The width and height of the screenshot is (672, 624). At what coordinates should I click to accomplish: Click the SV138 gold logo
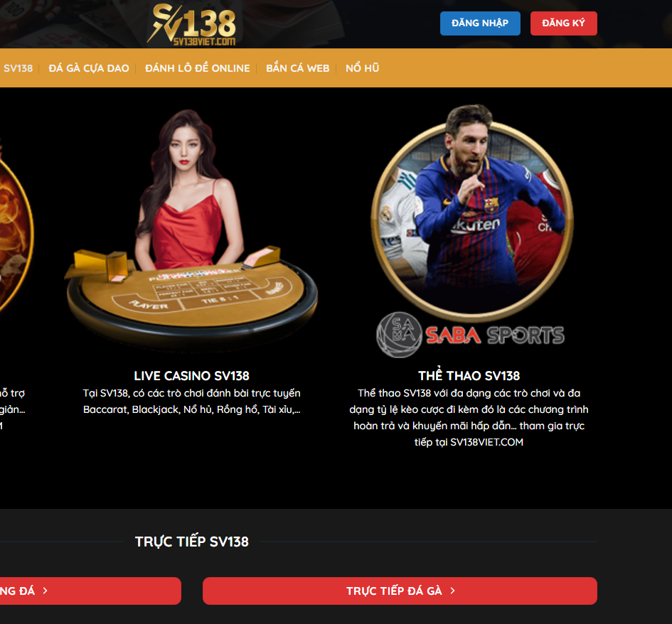[191, 24]
